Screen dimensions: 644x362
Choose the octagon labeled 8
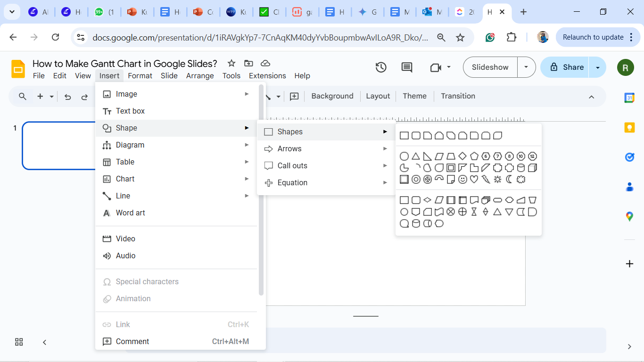(x=509, y=156)
